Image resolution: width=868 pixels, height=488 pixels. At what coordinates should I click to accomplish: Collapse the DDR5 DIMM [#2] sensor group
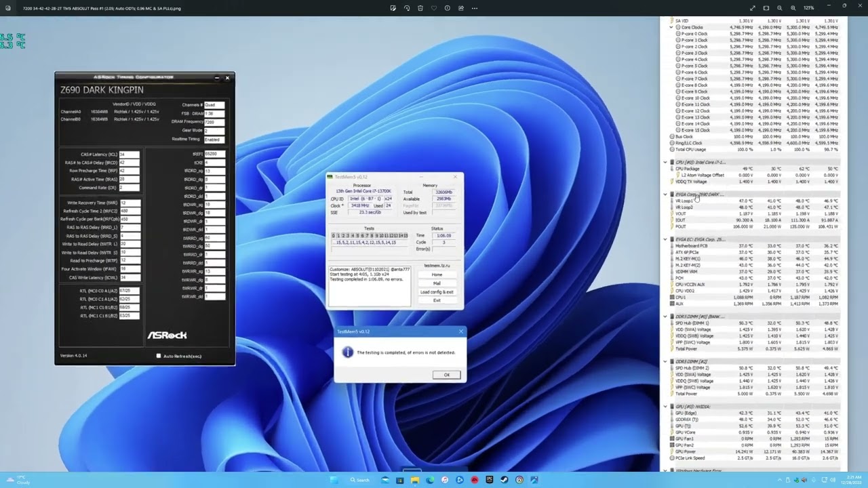click(665, 361)
